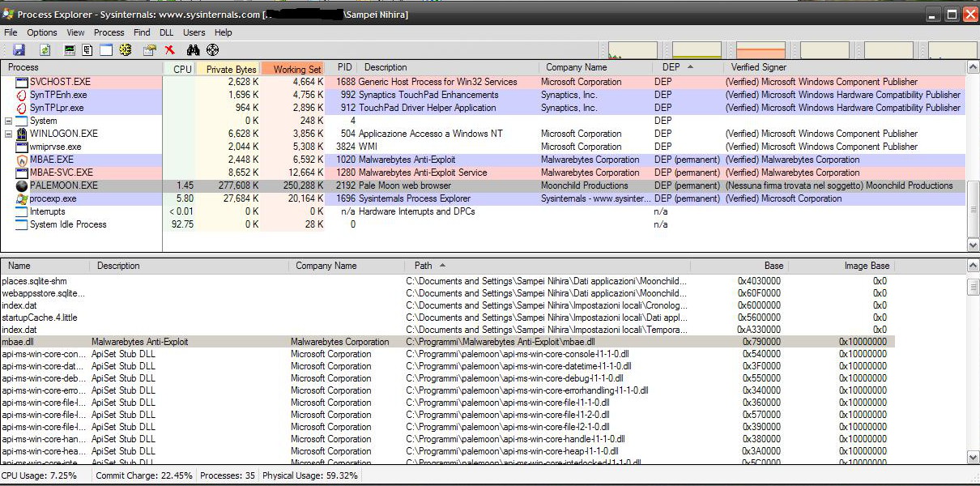Click the MBAE.EXE shield icon
This screenshot has width=980, height=486.
(22, 160)
